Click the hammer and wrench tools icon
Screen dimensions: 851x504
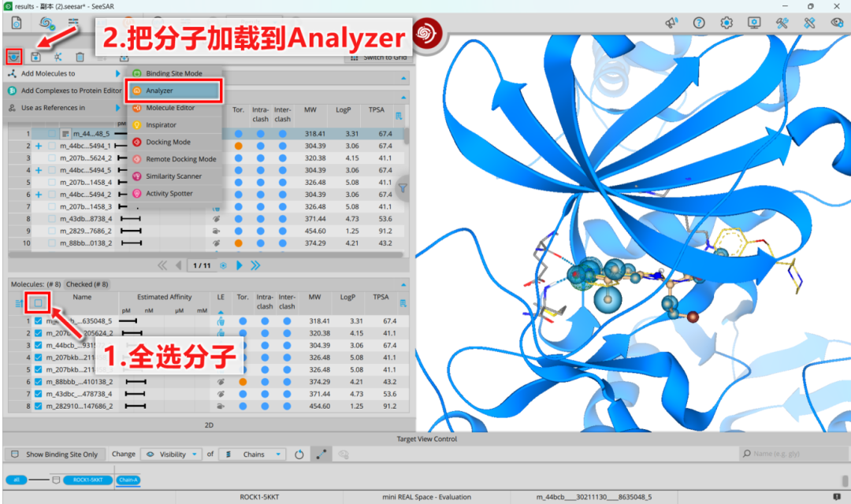pyautogui.click(x=782, y=23)
